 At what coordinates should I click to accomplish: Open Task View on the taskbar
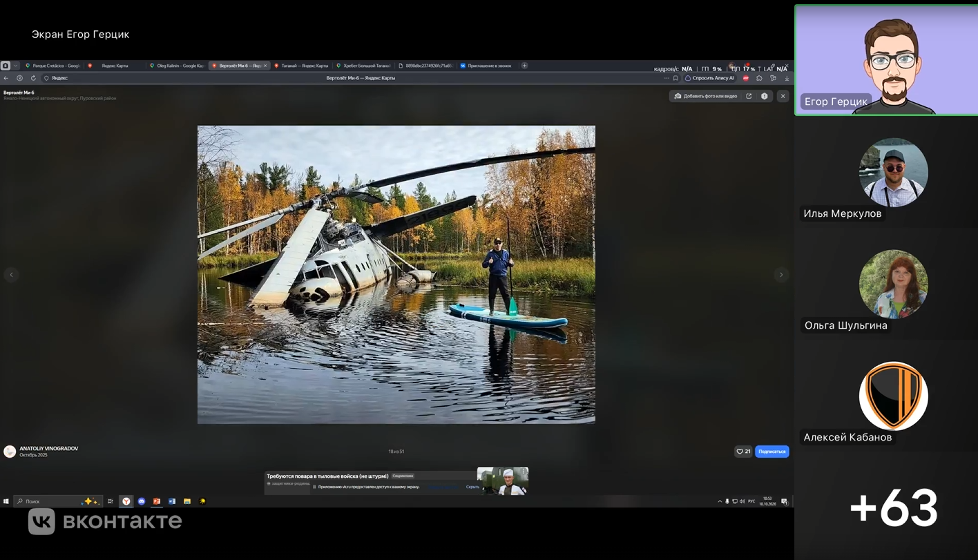pyautogui.click(x=111, y=501)
